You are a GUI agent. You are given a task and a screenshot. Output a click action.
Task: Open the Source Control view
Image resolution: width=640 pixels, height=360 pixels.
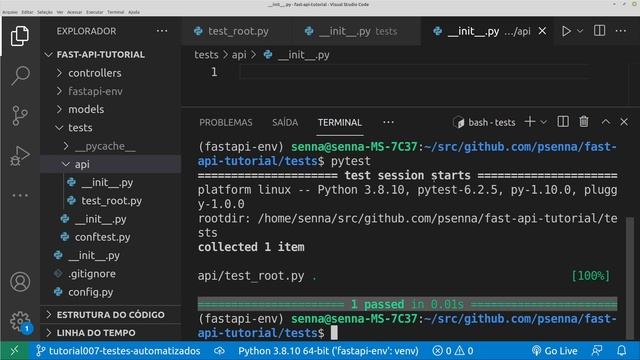pos(20,116)
